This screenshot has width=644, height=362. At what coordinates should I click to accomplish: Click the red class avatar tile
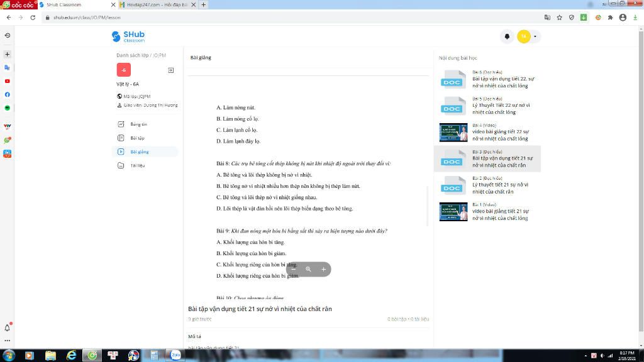[124, 70]
